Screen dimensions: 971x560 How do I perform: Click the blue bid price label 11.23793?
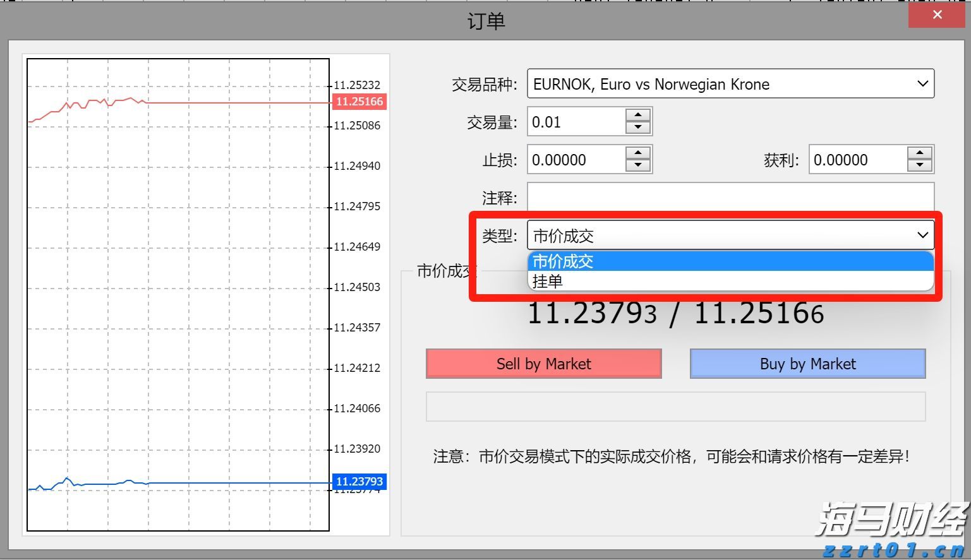(359, 481)
